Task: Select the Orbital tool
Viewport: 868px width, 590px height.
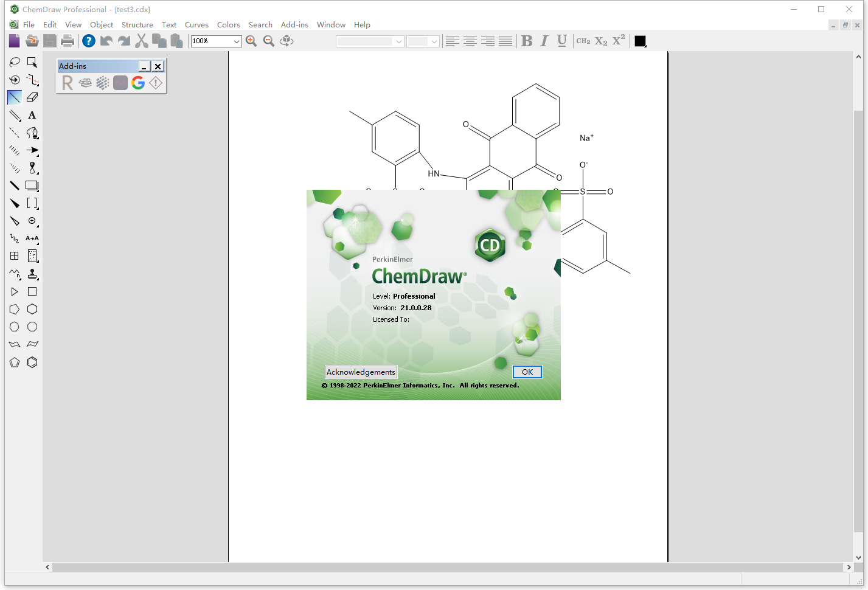Action: pos(32,168)
